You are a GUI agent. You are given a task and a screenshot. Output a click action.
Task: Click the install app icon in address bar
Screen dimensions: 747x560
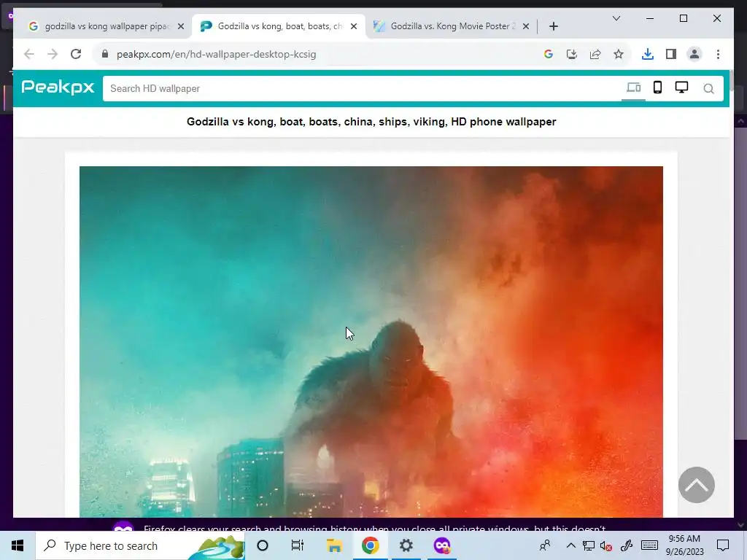tap(572, 54)
